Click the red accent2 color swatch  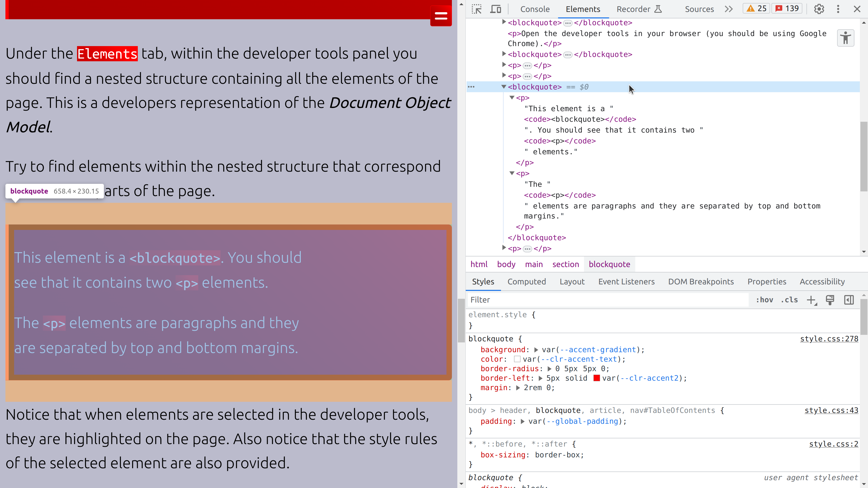click(597, 378)
